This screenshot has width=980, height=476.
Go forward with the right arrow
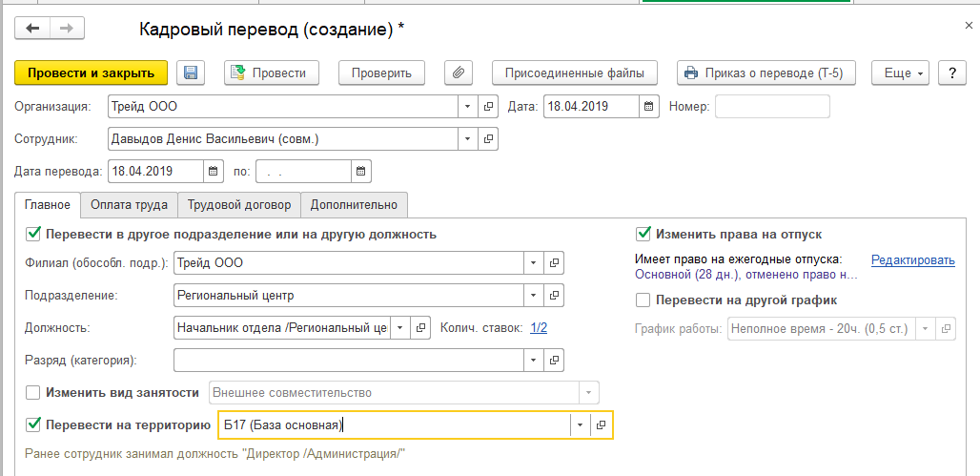click(67, 29)
